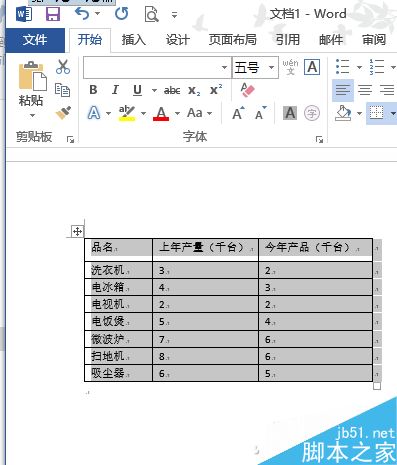This screenshot has height=465, width=397.
Task: Click the Word application icon
Action: 24,14
